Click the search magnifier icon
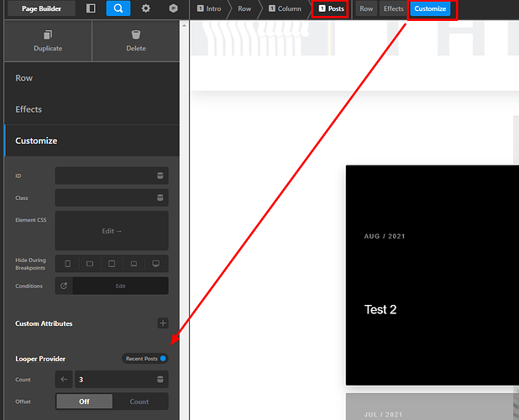Viewport: 519px width, 420px height. 118,8
